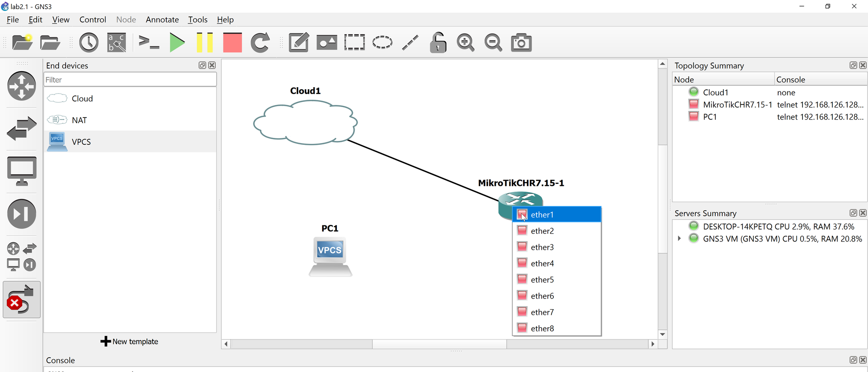
Task: Toggle show/hide interface labels icon
Action: pyautogui.click(x=117, y=42)
